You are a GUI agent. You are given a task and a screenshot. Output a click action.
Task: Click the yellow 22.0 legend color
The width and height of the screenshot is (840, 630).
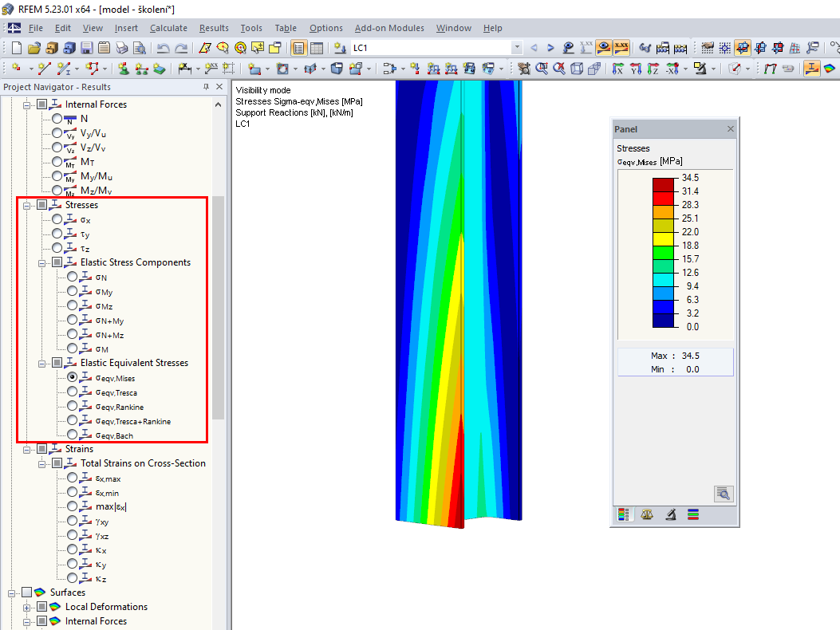coord(663,239)
